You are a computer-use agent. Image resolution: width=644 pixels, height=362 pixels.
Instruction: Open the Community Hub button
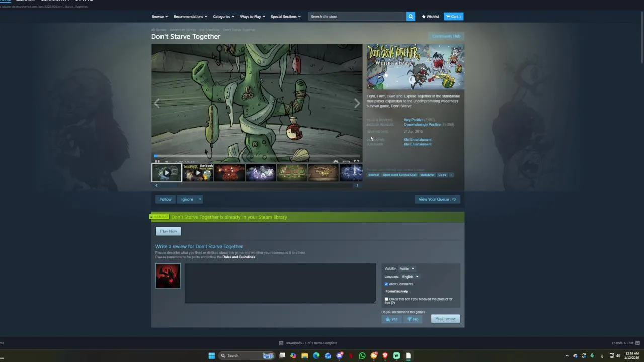coord(446,36)
